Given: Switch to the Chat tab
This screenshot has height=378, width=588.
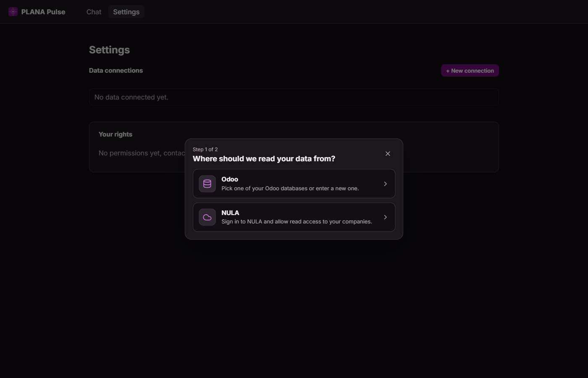Looking at the screenshot, I should pyautogui.click(x=94, y=12).
